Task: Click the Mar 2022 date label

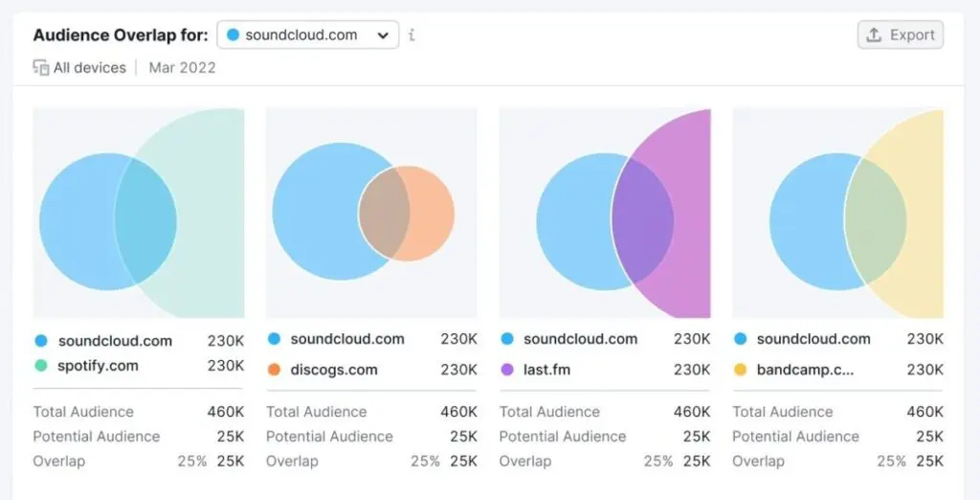Action: pos(182,68)
